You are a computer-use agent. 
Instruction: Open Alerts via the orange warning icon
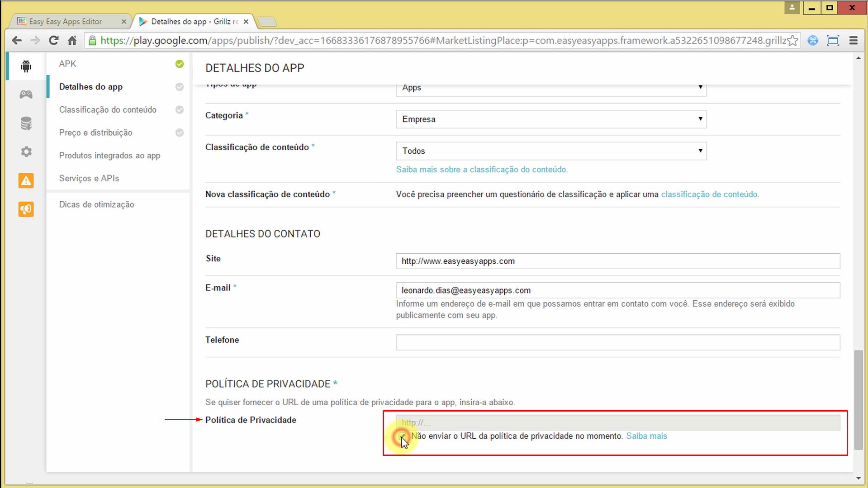(26, 180)
